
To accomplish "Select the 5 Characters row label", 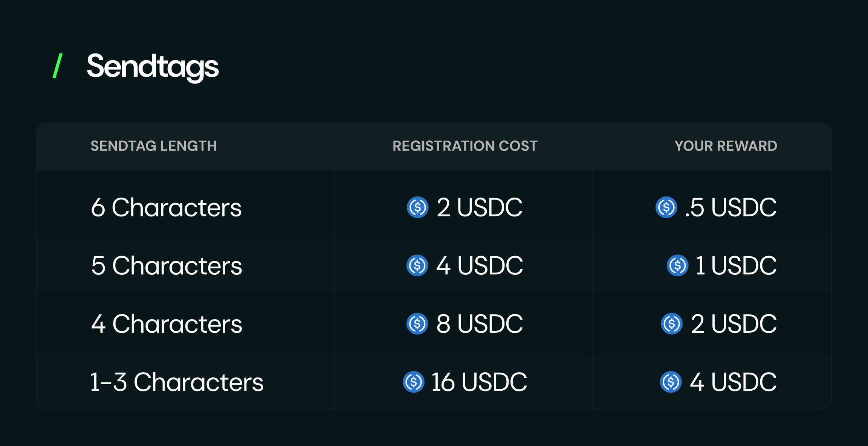I will click(x=167, y=266).
